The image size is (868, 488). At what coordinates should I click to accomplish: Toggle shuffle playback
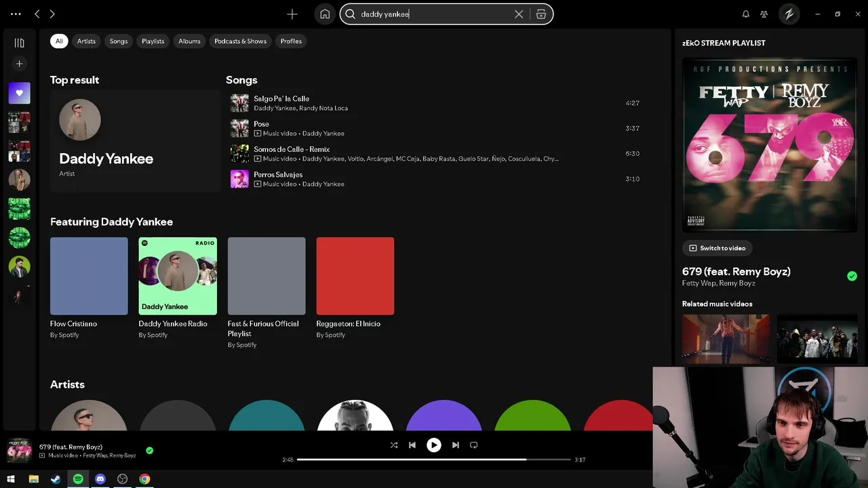(394, 445)
